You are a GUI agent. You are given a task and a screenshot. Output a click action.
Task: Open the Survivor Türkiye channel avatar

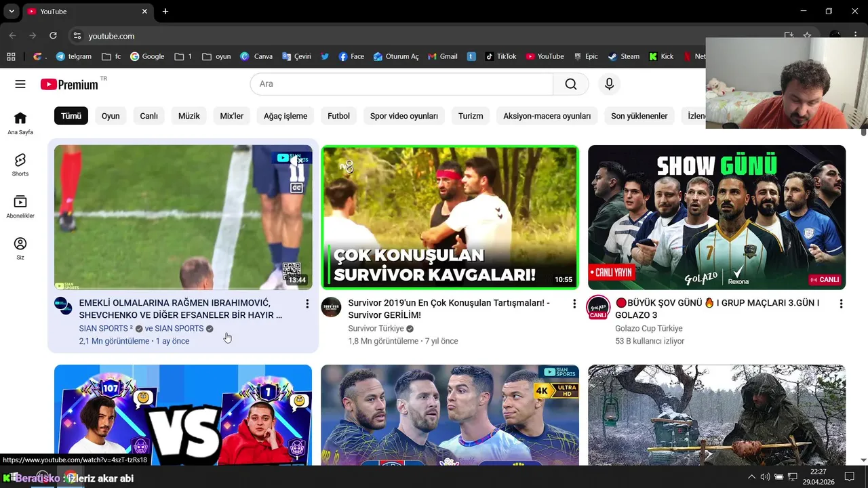click(x=331, y=306)
